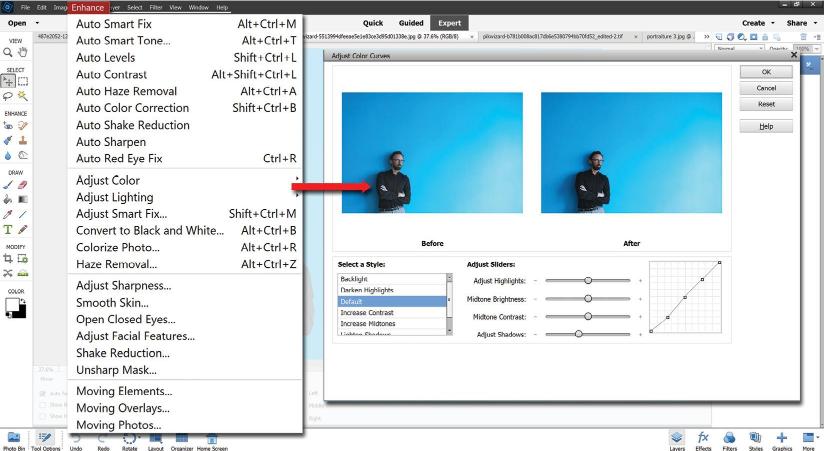The image size is (824, 451).
Task: Click the style list scrollbar
Action: [x=449, y=304]
